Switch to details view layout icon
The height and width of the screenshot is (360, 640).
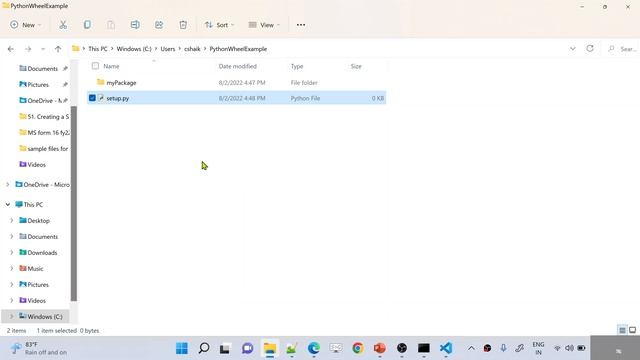coord(622,330)
